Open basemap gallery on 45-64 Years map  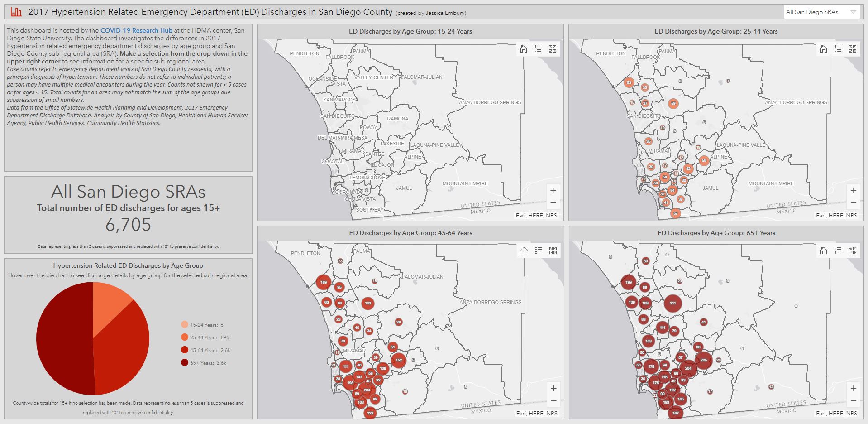coord(553,251)
